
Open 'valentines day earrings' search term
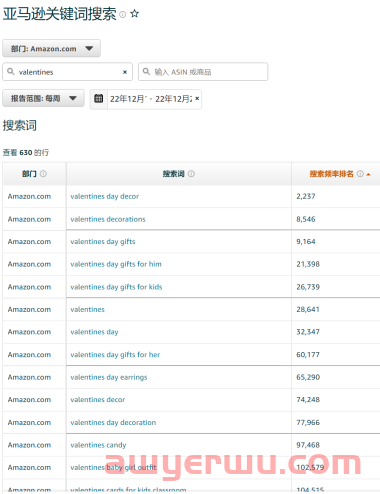click(x=109, y=377)
